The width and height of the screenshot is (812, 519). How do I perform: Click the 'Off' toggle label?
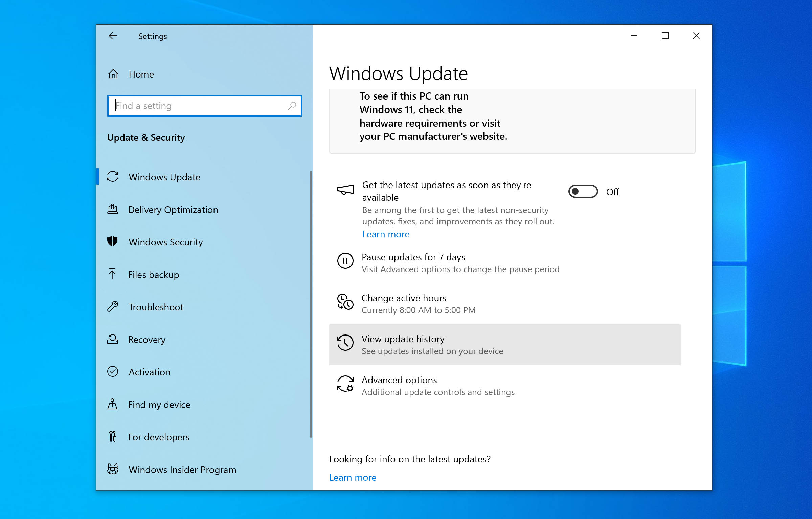point(612,192)
